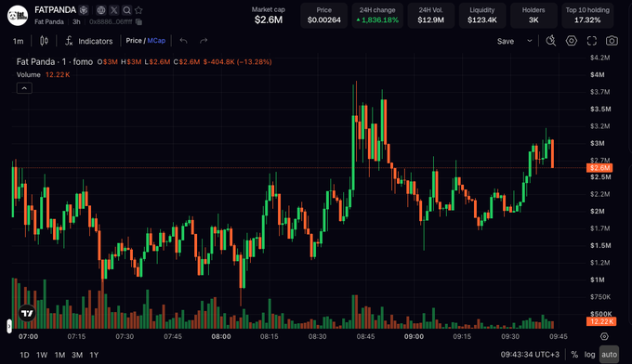Image resolution: width=632 pixels, height=364 pixels.
Task: Select the 1W date range
Action: pyautogui.click(x=42, y=355)
